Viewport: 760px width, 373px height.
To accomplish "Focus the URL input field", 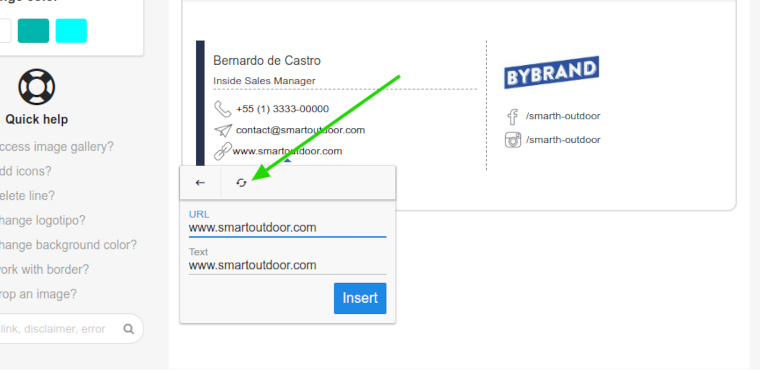I will (x=287, y=228).
